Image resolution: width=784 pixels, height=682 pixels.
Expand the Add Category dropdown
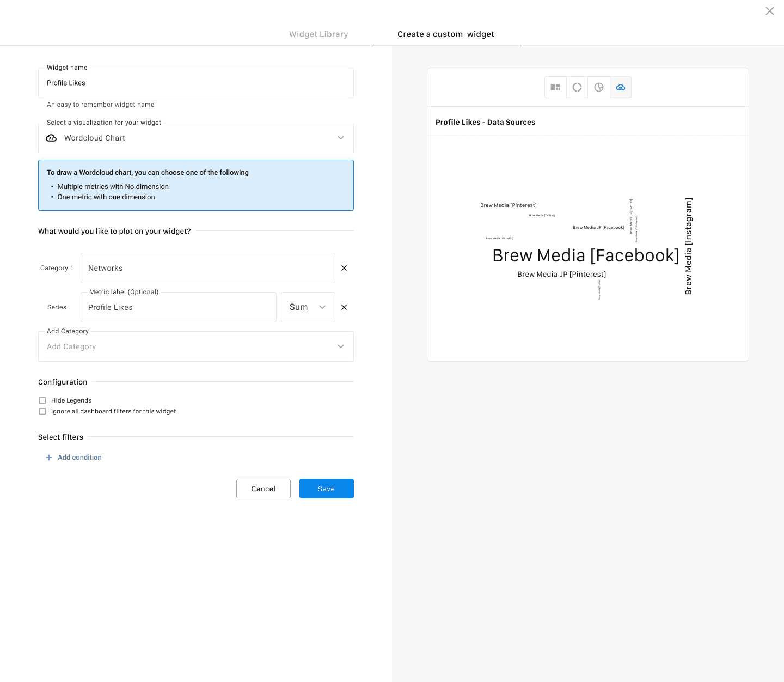tap(196, 346)
